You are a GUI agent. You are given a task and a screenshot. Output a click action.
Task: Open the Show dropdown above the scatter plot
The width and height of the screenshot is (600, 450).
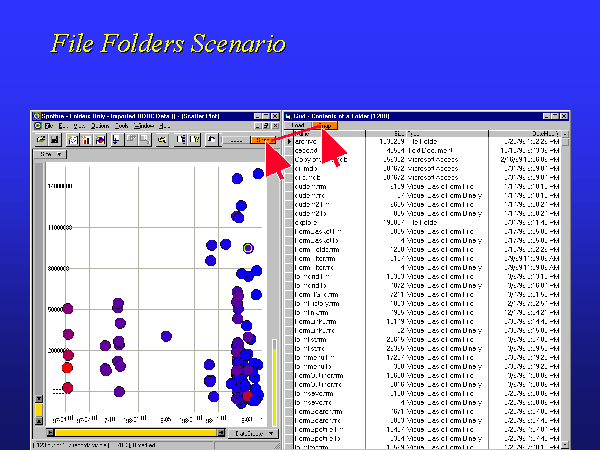point(48,155)
